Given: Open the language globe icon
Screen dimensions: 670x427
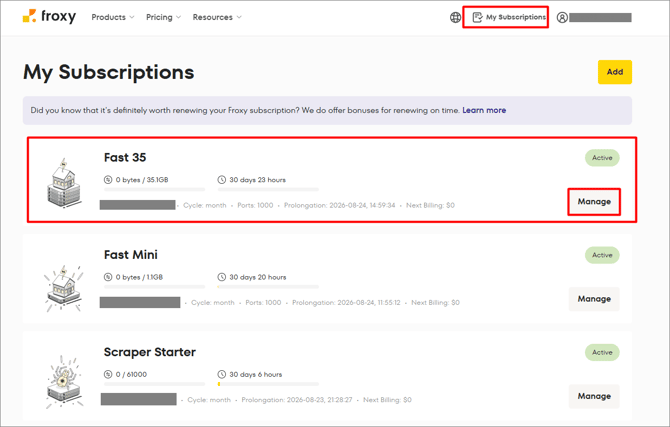Looking at the screenshot, I should coord(455,18).
